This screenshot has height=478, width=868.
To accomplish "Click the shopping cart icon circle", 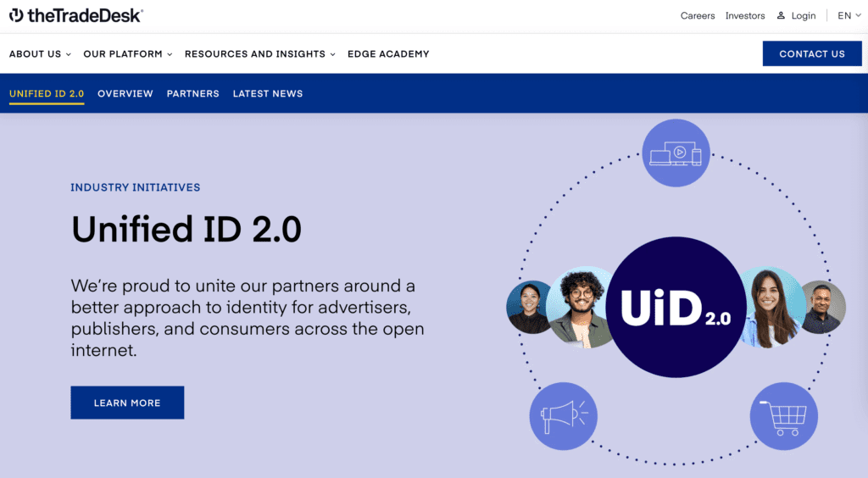I will click(x=783, y=415).
